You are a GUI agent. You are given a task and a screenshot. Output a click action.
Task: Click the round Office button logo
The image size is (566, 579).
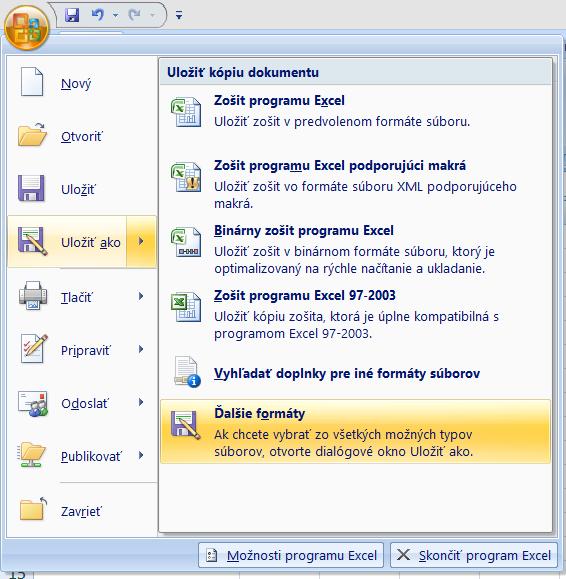(x=27, y=28)
